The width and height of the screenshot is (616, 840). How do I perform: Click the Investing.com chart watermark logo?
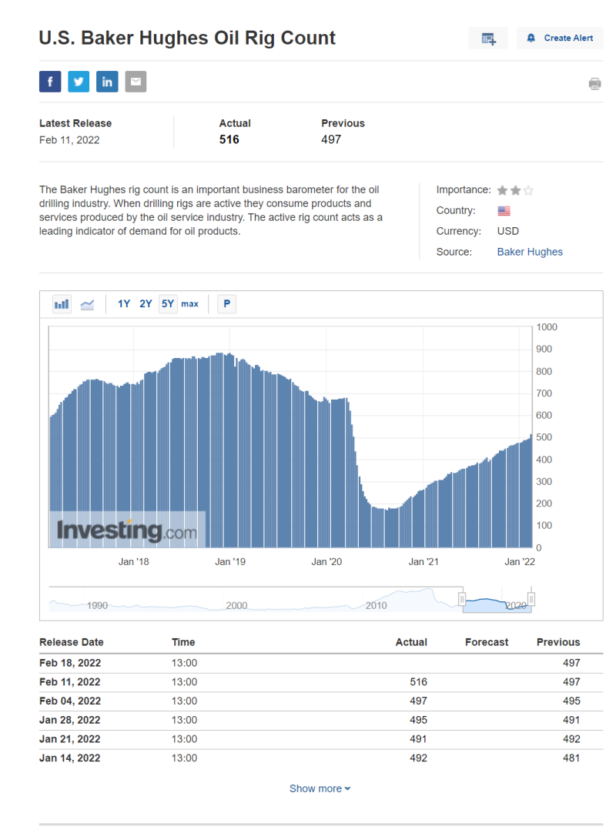pyautogui.click(x=127, y=530)
